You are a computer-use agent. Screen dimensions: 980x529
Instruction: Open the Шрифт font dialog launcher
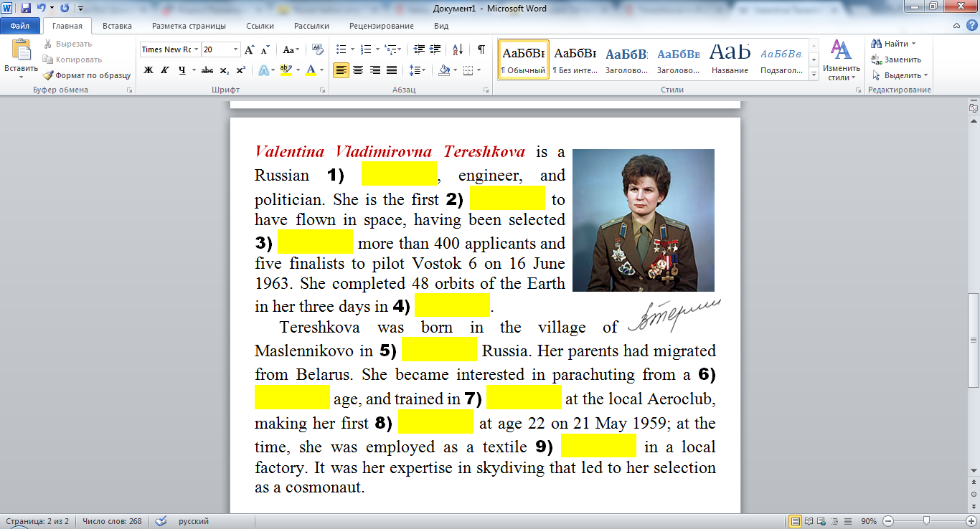click(x=323, y=90)
